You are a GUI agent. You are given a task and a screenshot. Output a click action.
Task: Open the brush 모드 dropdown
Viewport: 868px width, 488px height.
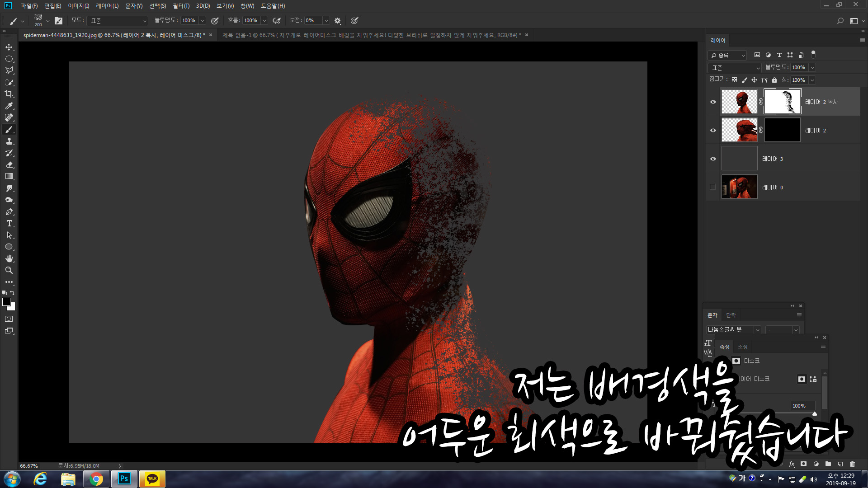pos(118,21)
